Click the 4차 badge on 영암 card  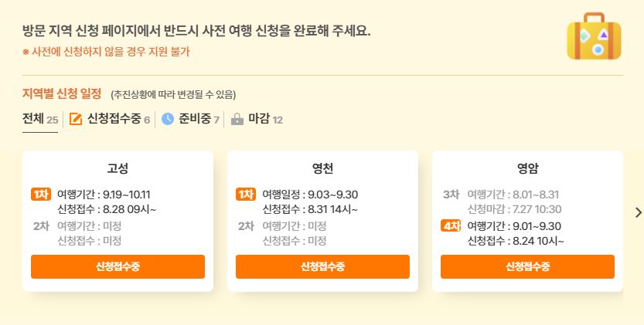click(451, 225)
